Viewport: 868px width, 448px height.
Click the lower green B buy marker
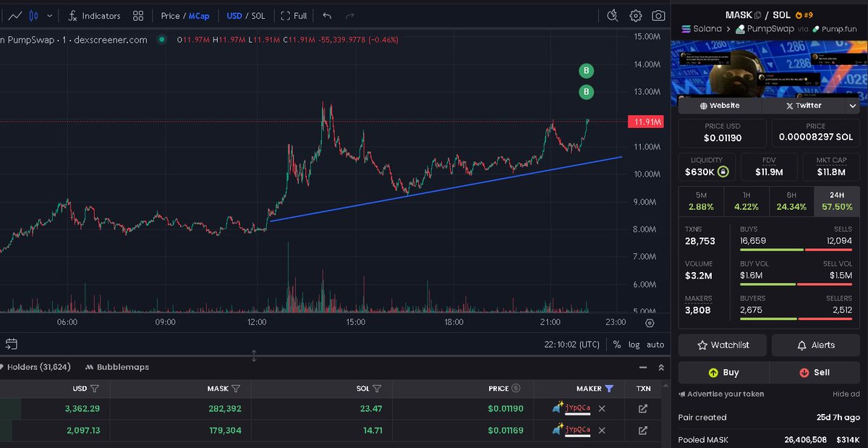(x=587, y=92)
